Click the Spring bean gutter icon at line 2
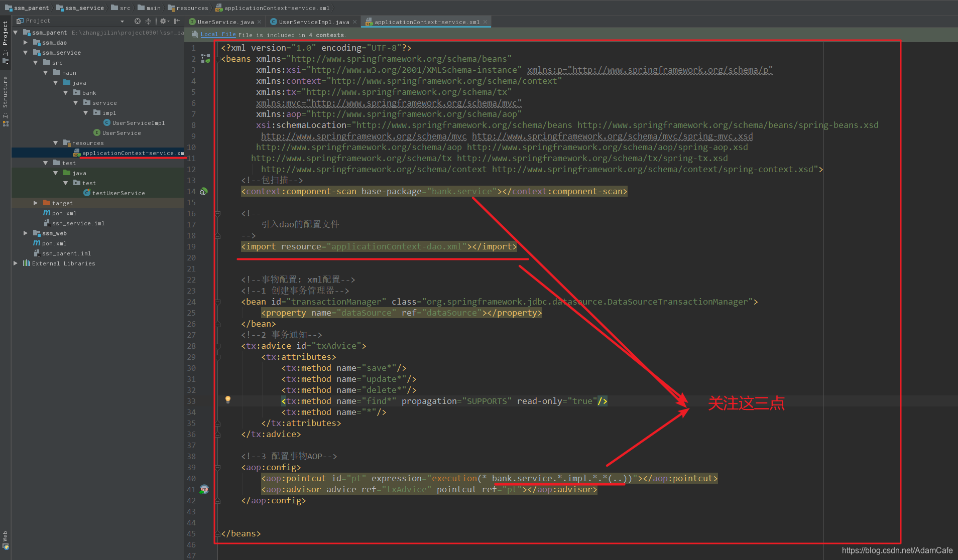The height and width of the screenshot is (560, 958). [x=205, y=59]
